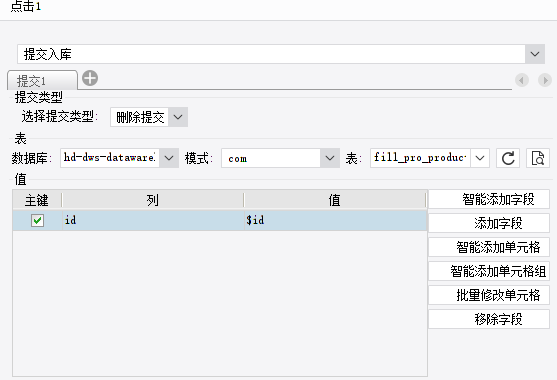Expand the 删除提交 submit type dropdown
The width and height of the screenshot is (557, 380).
coord(178,117)
